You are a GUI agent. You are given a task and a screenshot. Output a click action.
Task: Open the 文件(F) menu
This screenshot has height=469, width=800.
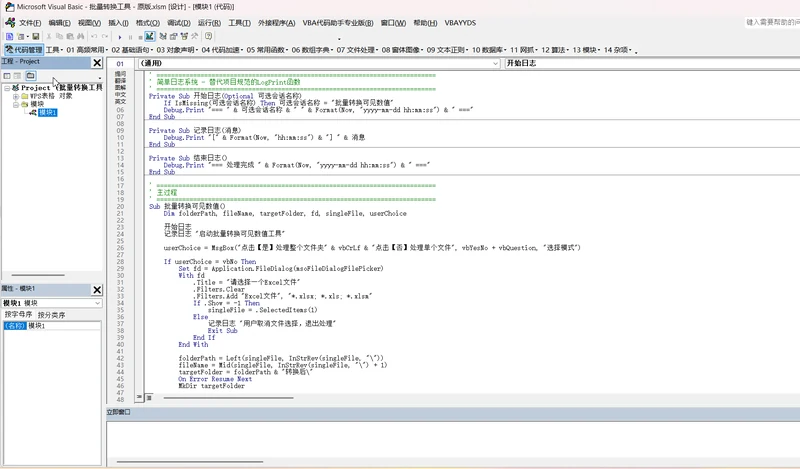click(x=30, y=23)
